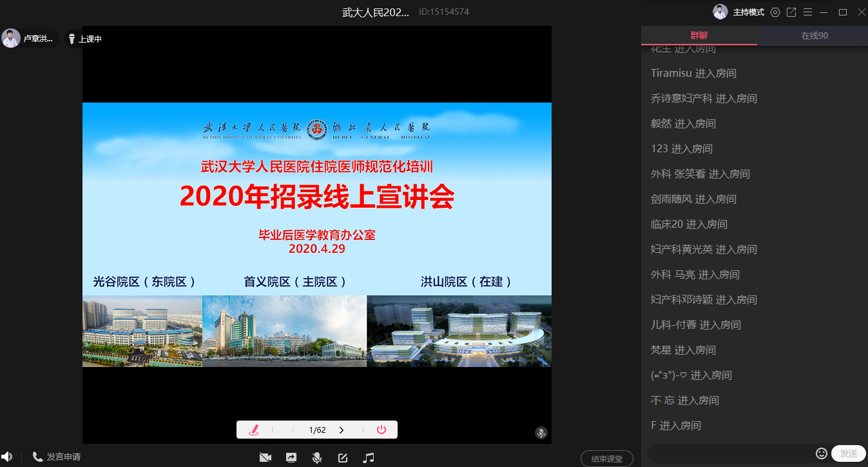Minimize the classroom window

click(824, 12)
